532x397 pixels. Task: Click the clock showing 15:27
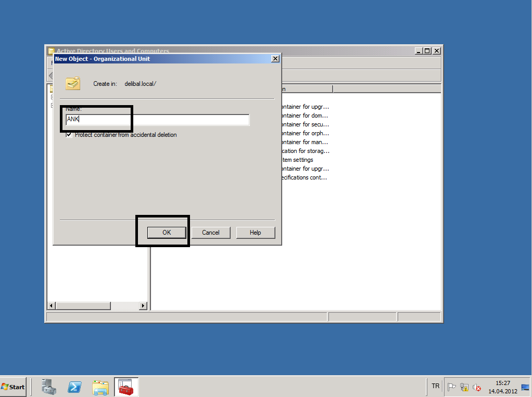point(502,387)
